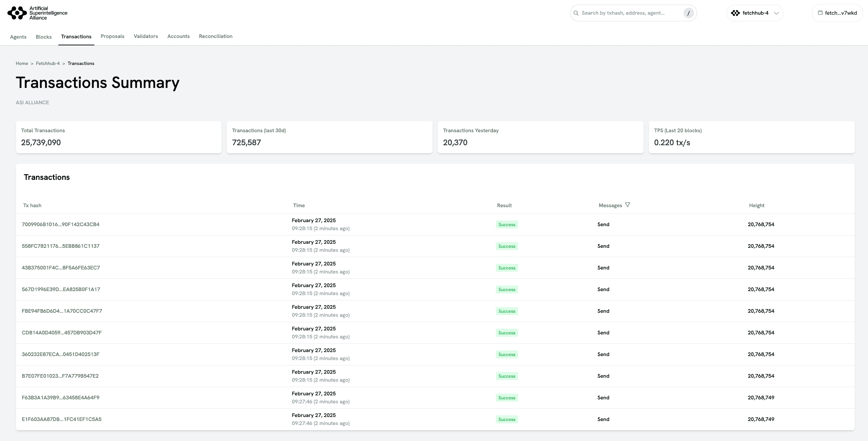Click the wallet icon beside fetch...v7wkd
The height and width of the screenshot is (441, 868).
(820, 13)
